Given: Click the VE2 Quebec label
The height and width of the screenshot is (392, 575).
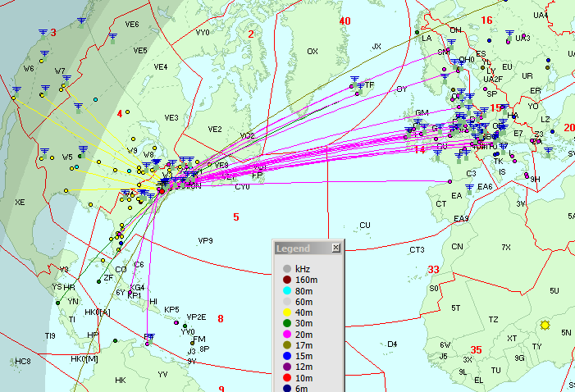Looking at the screenshot, I should coord(215,129).
